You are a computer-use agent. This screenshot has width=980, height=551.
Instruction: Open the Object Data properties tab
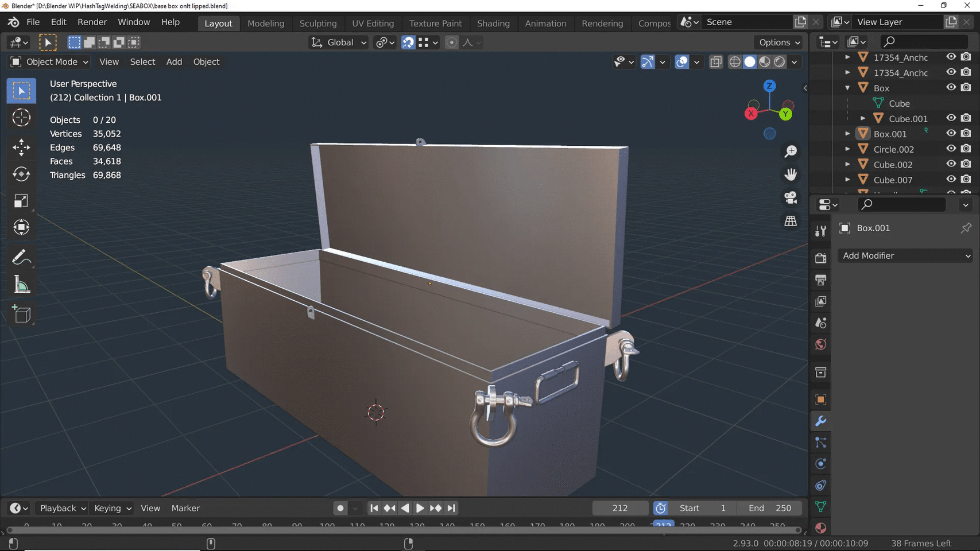(x=820, y=507)
